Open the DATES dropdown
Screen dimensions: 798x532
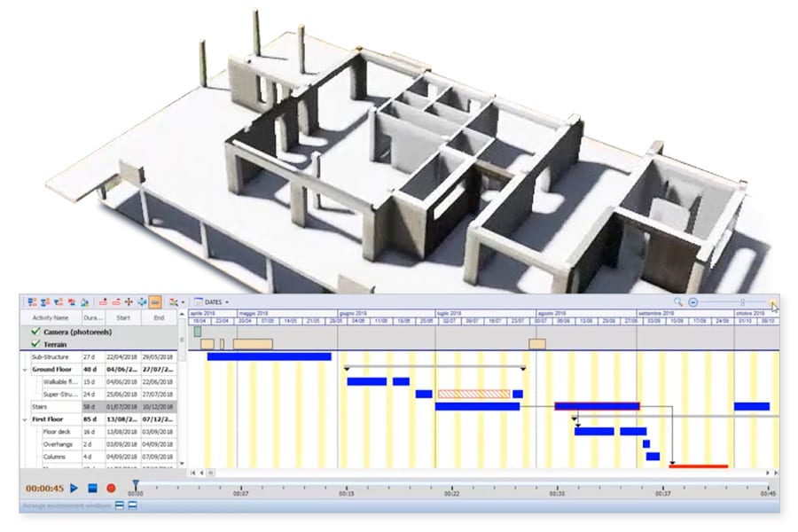pos(213,302)
